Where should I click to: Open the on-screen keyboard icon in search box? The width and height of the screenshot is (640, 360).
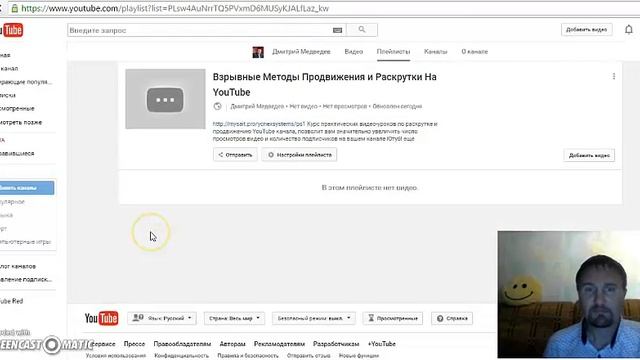337,30
